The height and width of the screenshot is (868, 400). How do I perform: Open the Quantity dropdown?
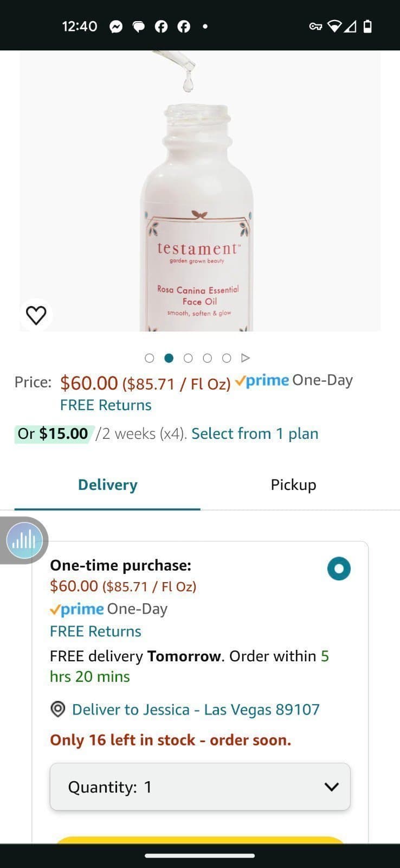point(200,787)
